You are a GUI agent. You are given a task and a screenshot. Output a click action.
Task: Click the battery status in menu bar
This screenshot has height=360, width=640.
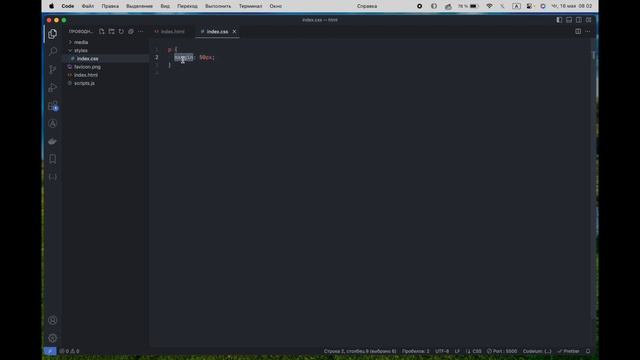[468, 6]
